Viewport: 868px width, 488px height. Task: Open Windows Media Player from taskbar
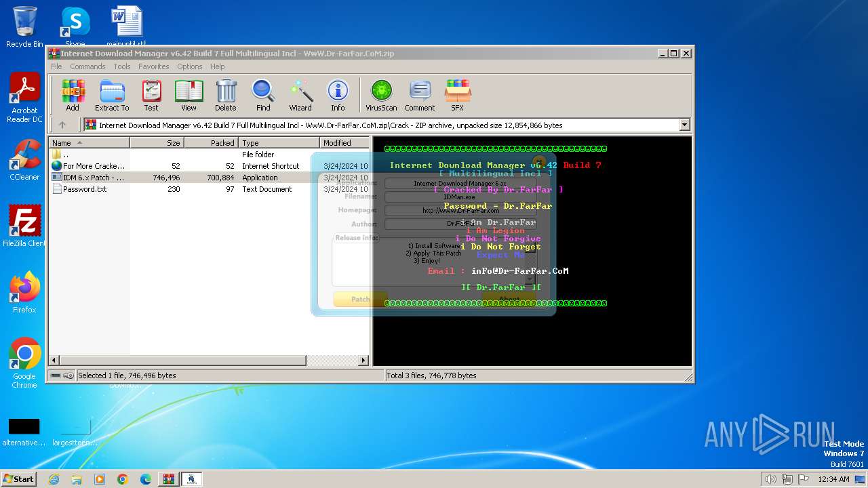pos(100,479)
